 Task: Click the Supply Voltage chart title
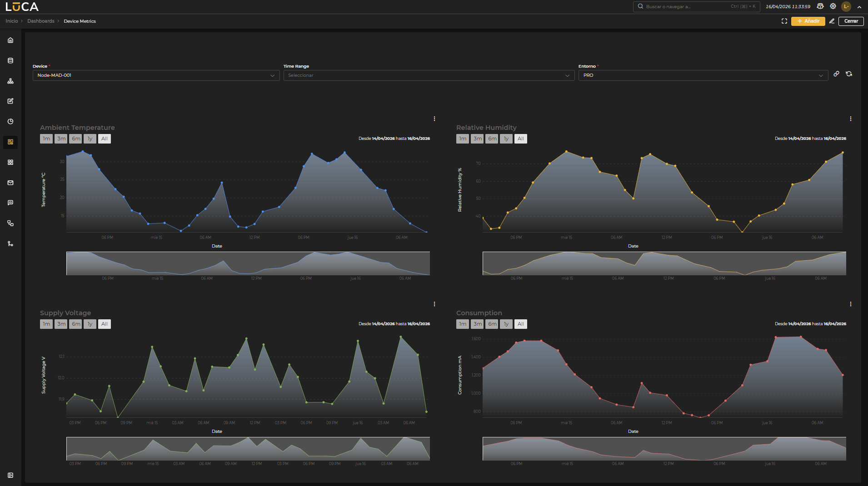point(65,313)
